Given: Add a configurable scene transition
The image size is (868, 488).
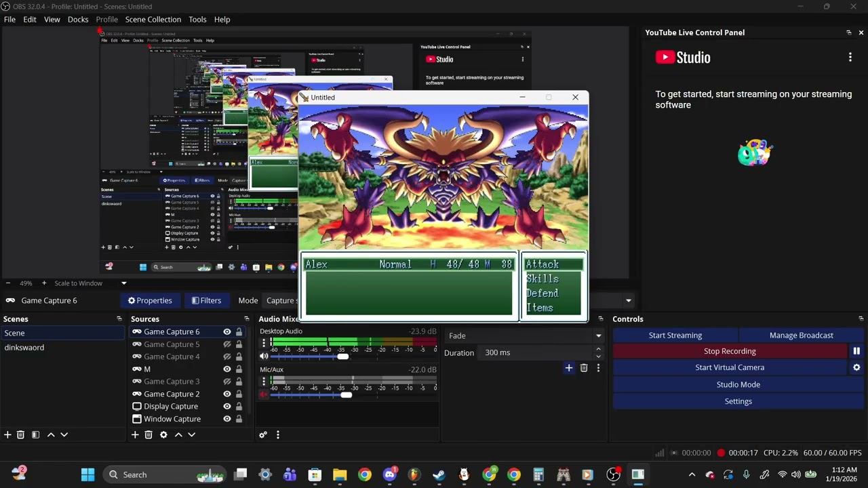Looking at the screenshot, I should [x=568, y=368].
